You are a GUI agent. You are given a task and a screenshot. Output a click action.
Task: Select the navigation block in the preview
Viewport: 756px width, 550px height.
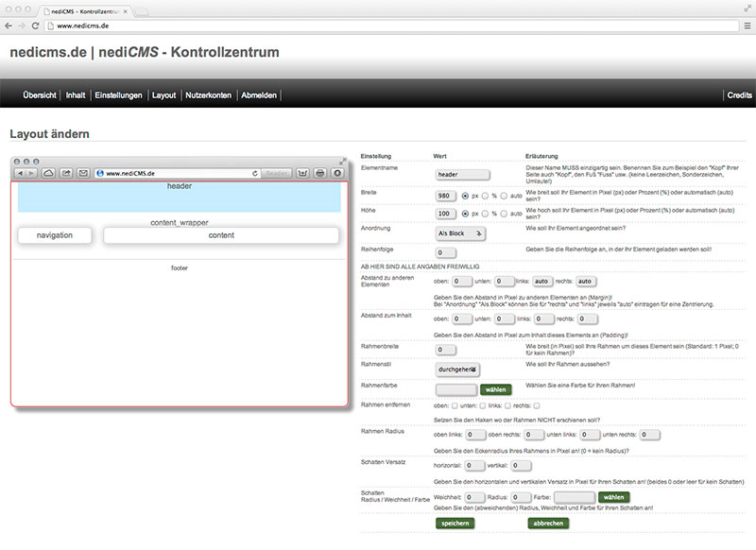point(55,235)
